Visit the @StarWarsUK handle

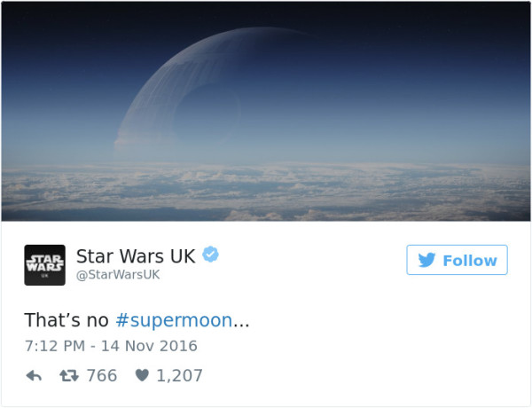pyautogui.click(x=118, y=275)
